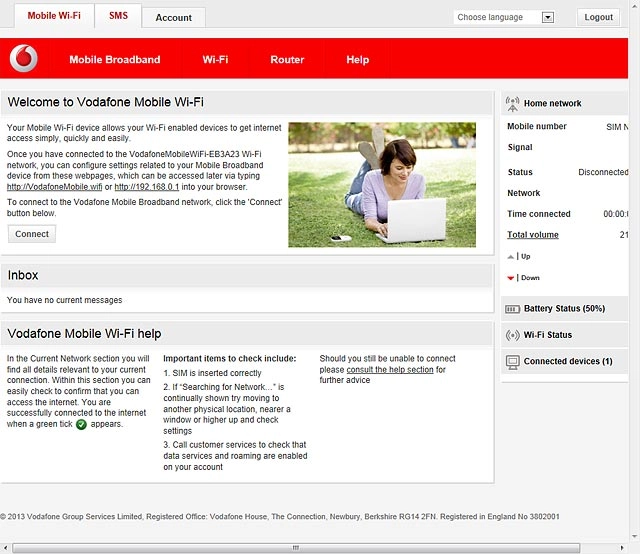Follow the http://192.168.0.1 link
This screenshot has height=554, width=640.
pos(147,187)
